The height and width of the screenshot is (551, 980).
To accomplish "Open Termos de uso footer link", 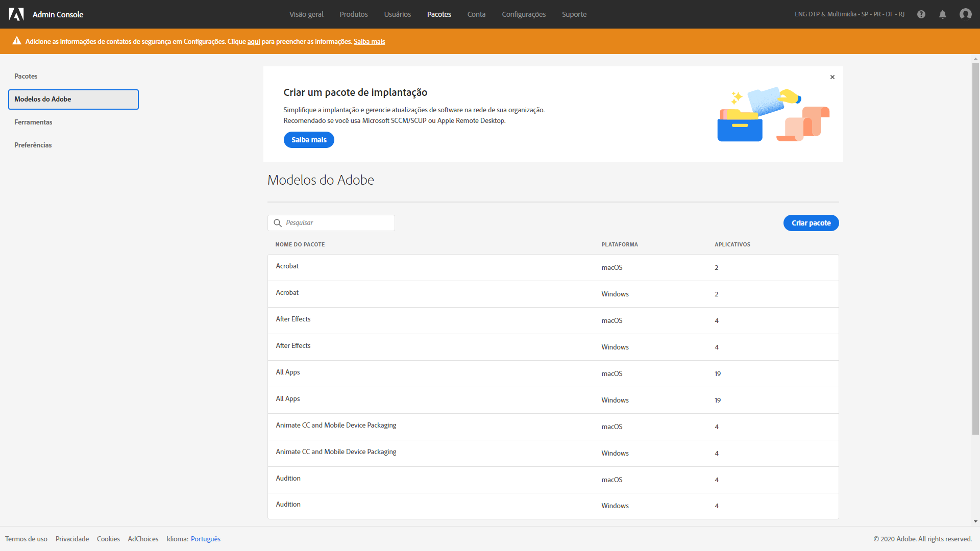I will click(26, 539).
